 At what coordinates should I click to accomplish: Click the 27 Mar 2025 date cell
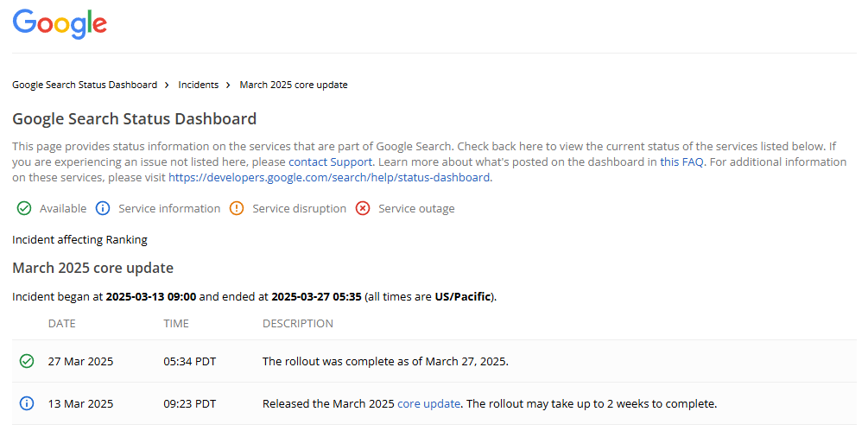[81, 361]
